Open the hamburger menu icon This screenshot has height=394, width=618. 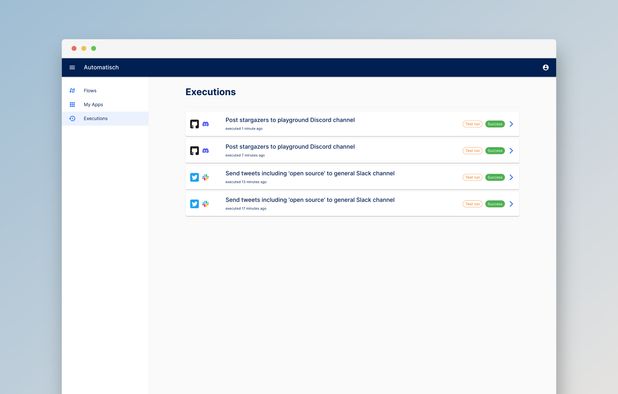(x=72, y=67)
